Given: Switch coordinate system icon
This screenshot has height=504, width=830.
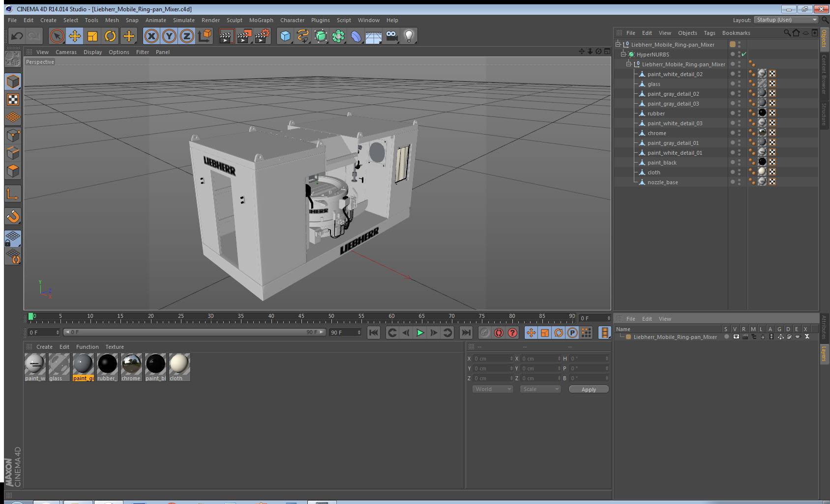Looking at the screenshot, I should coord(205,36).
